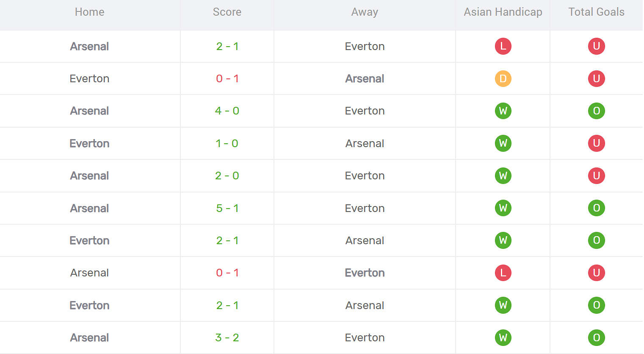Screen dimensions: 644x354
Task: Click the Asian Handicap column header
Action: click(x=503, y=12)
